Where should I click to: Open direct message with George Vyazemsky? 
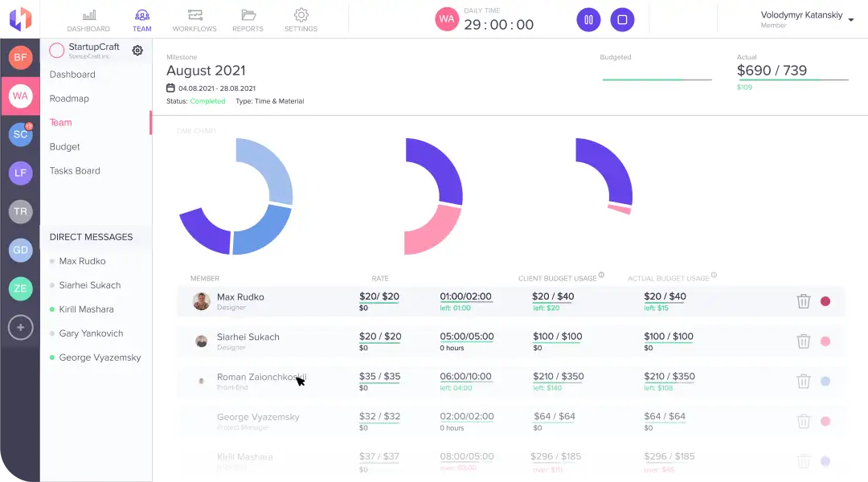coord(100,357)
